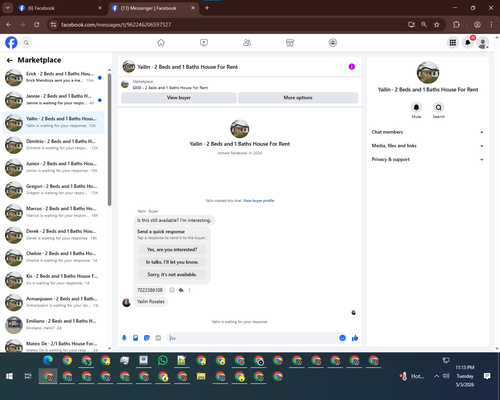Reload the page
Image resolution: width=500 pixels, height=400 pixels.
(x=37, y=24)
